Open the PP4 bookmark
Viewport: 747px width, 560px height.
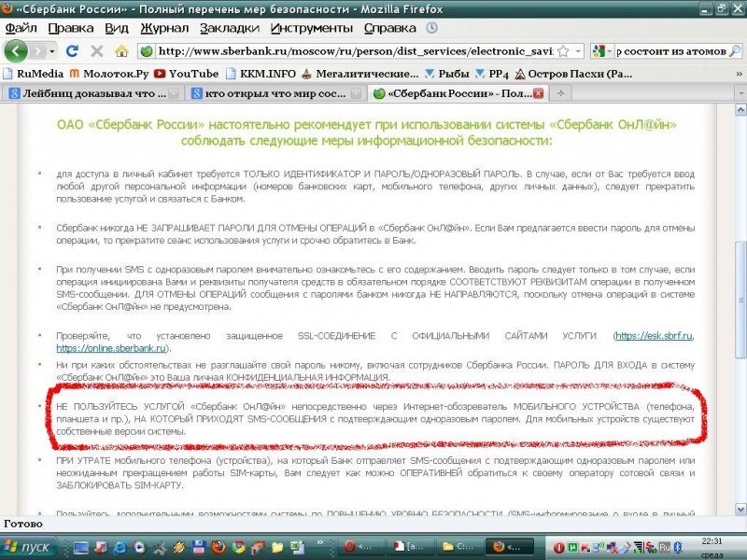click(x=492, y=74)
